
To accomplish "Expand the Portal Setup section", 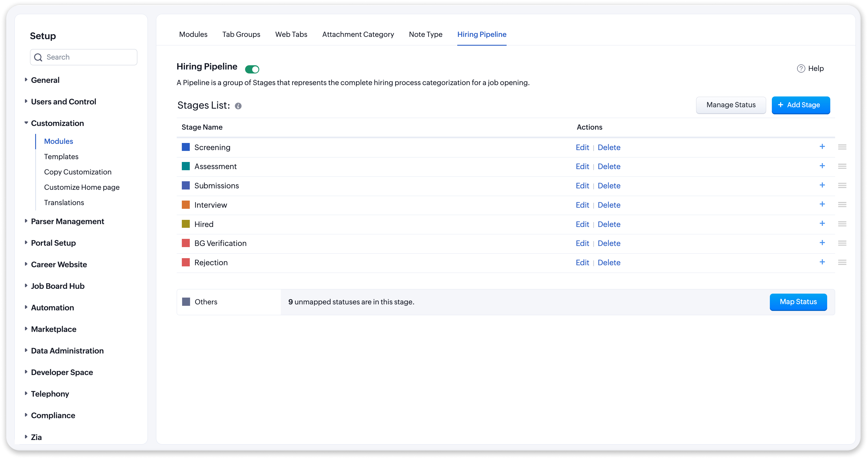I will tap(26, 242).
